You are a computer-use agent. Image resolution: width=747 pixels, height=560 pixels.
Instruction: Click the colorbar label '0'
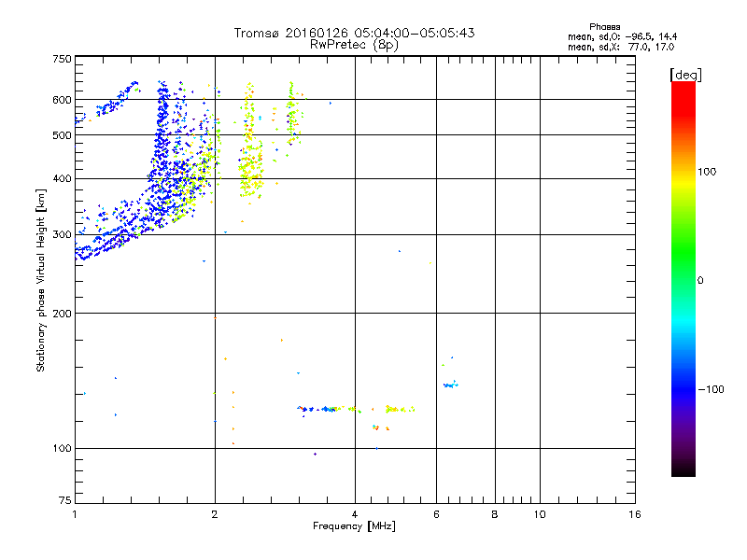[x=700, y=280]
